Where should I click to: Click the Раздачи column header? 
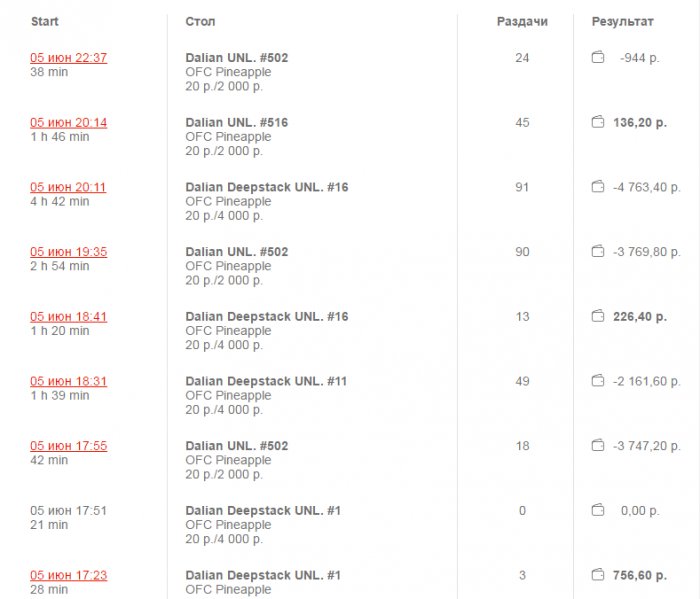click(x=522, y=21)
